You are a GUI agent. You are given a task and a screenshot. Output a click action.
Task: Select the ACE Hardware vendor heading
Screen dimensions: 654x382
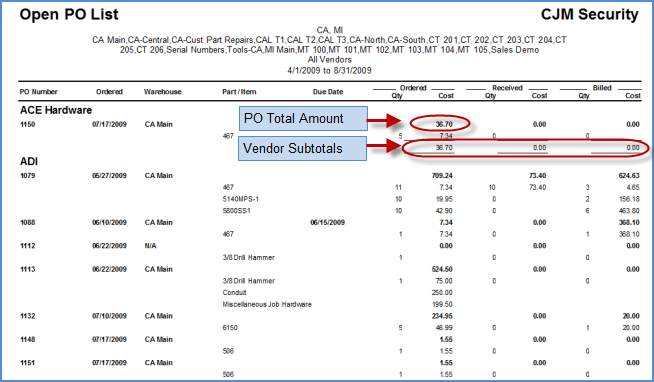point(56,110)
